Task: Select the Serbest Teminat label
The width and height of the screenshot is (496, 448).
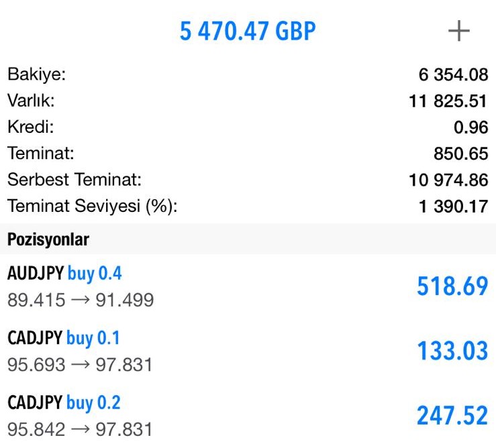Action: [x=75, y=180]
